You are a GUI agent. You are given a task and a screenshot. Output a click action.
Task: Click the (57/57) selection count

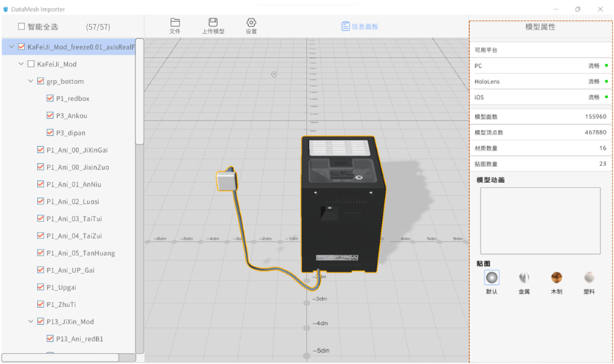[x=98, y=27]
